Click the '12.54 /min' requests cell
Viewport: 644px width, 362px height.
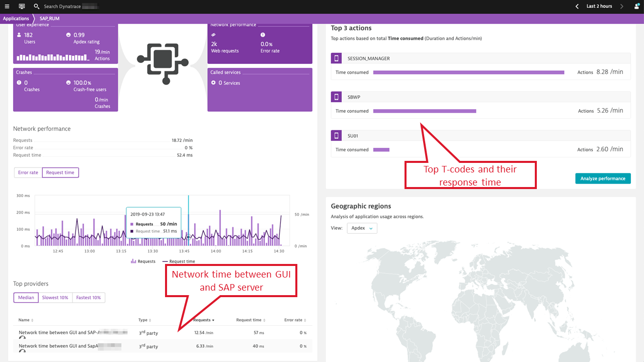click(204, 332)
